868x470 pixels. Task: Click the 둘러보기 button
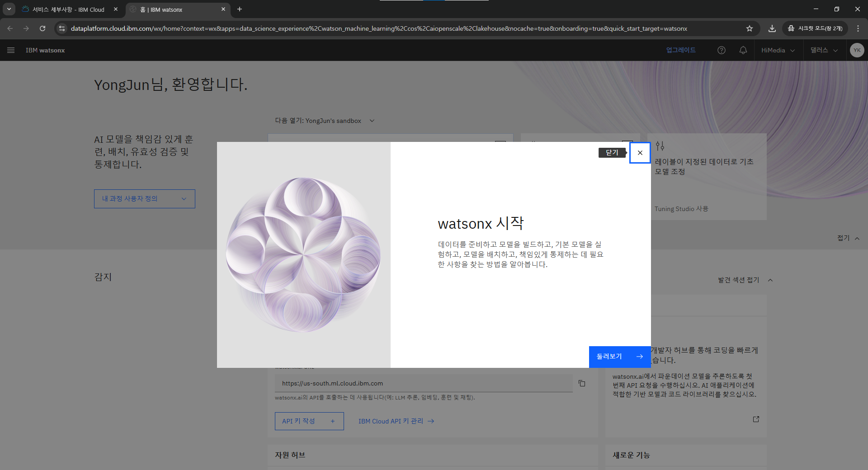[x=620, y=357]
